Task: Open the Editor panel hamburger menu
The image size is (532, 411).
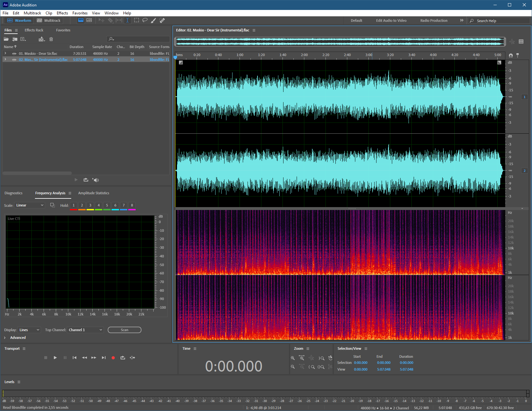Action: [x=254, y=30]
